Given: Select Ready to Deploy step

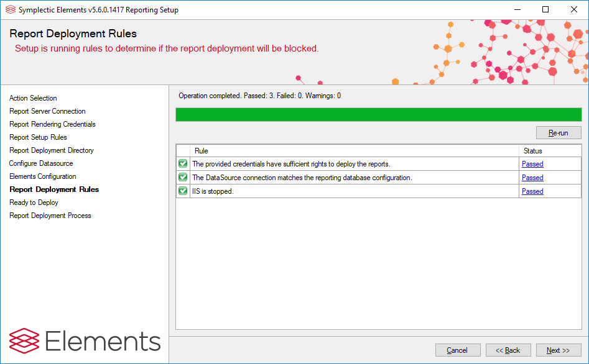Looking at the screenshot, I should point(34,202).
